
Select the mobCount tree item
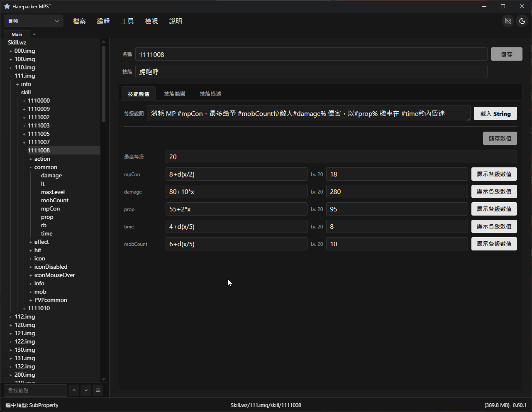tap(55, 200)
